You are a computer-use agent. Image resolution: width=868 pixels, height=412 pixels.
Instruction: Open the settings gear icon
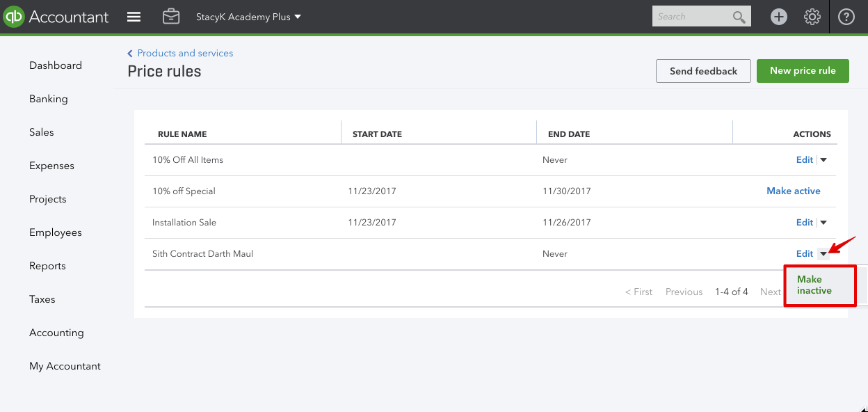812,16
